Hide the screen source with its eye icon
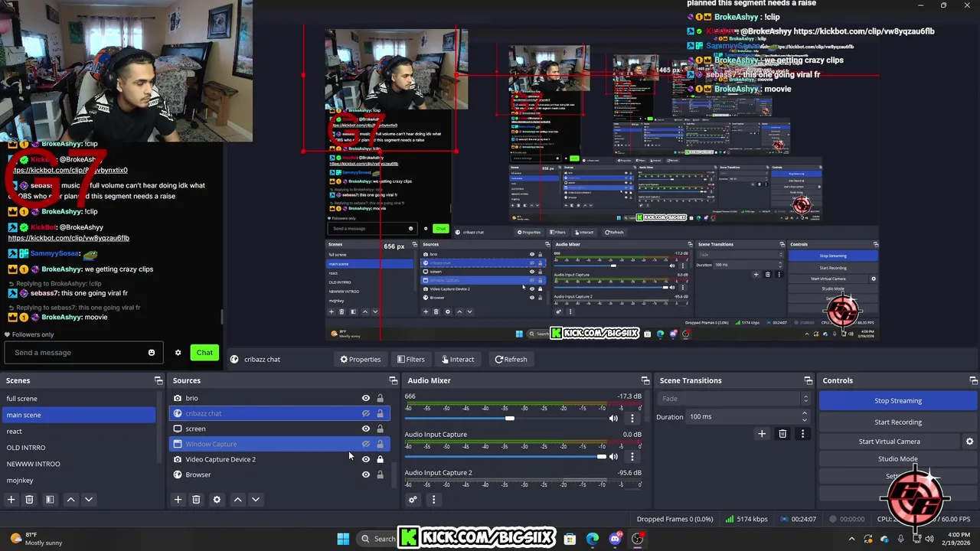 point(366,429)
